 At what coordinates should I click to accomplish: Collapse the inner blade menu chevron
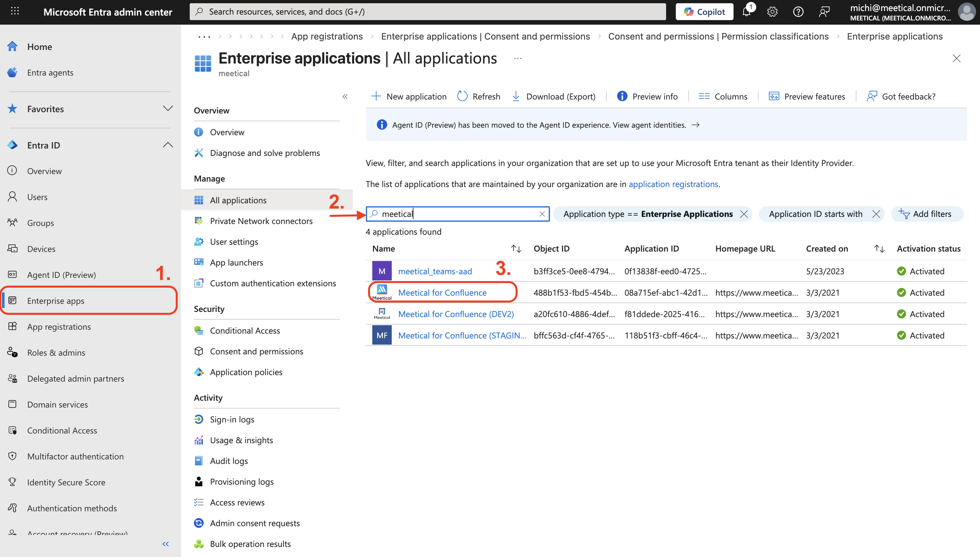point(345,96)
